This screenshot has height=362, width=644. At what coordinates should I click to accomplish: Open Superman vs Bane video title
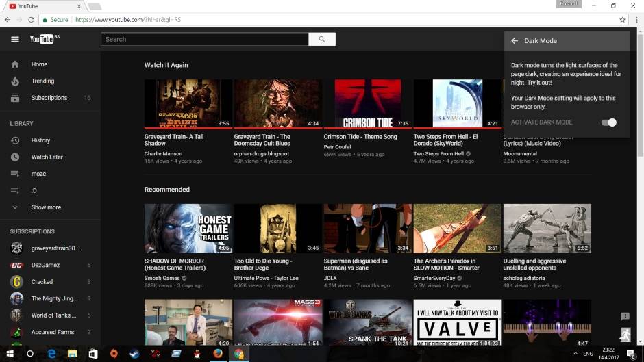tap(356, 264)
